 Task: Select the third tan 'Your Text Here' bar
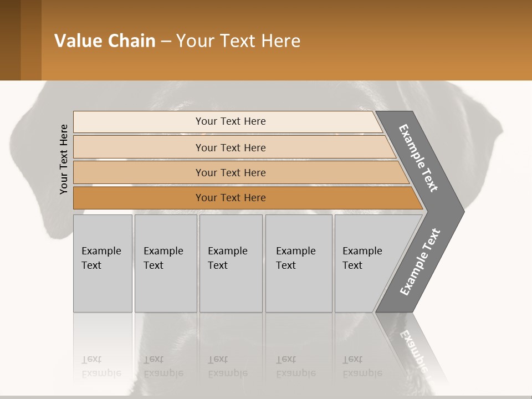click(x=241, y=172)
